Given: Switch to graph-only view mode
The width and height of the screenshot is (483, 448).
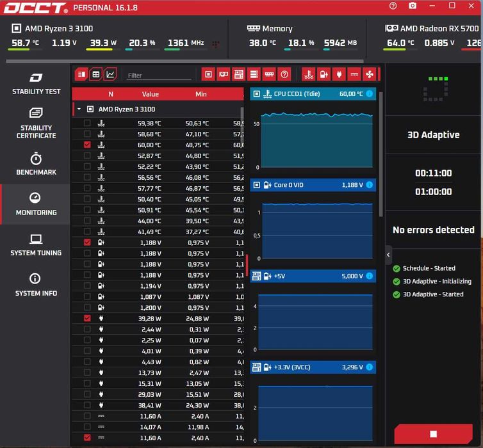Looking at the screenshot, I should [x=110, y=74].
